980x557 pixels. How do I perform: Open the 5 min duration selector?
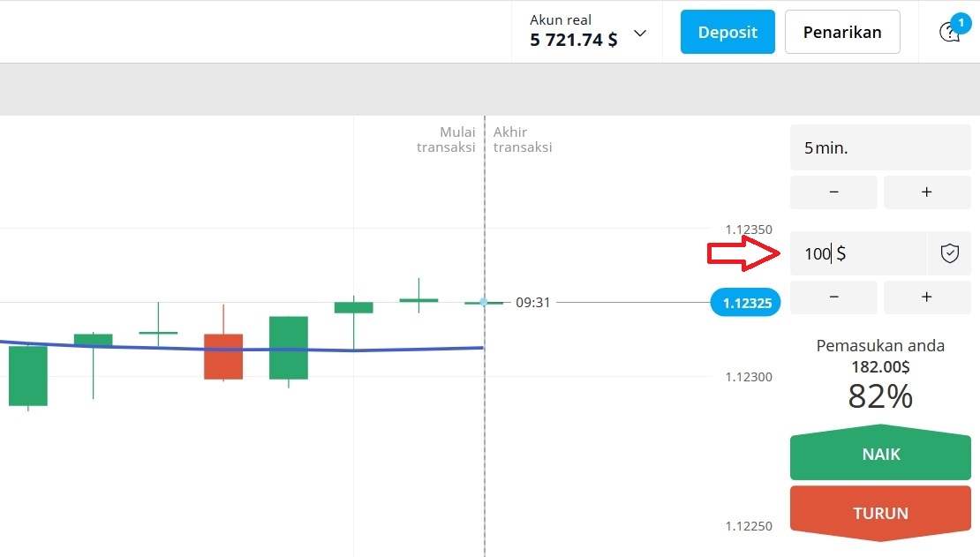(879, 147)
